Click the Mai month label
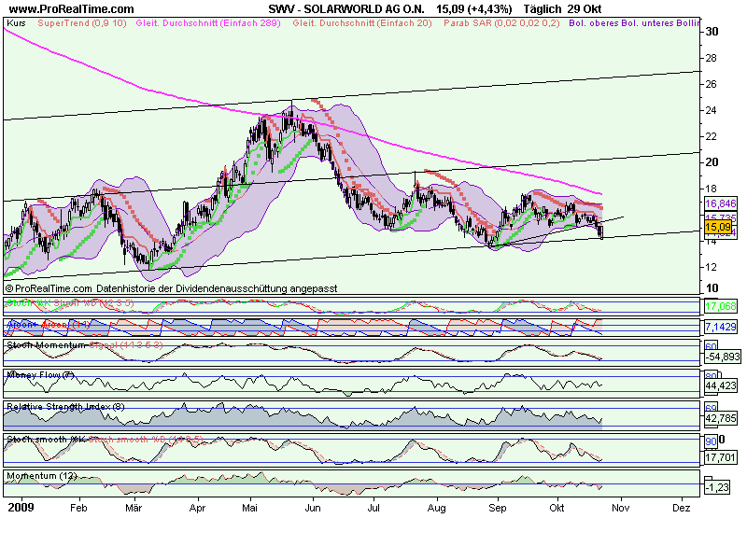This screenshot has height=560, width=747. pos(249,508)
